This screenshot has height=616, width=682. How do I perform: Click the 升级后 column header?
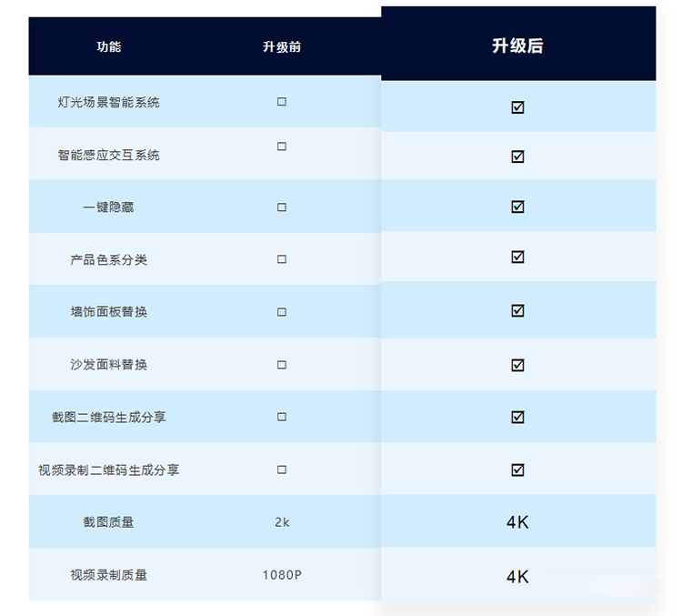tap(517, 45)
